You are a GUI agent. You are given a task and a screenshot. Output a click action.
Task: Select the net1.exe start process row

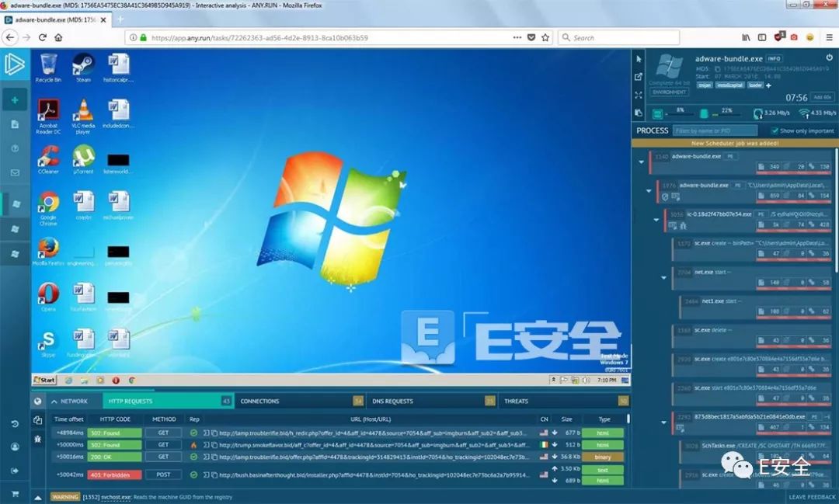pos(755,307)
